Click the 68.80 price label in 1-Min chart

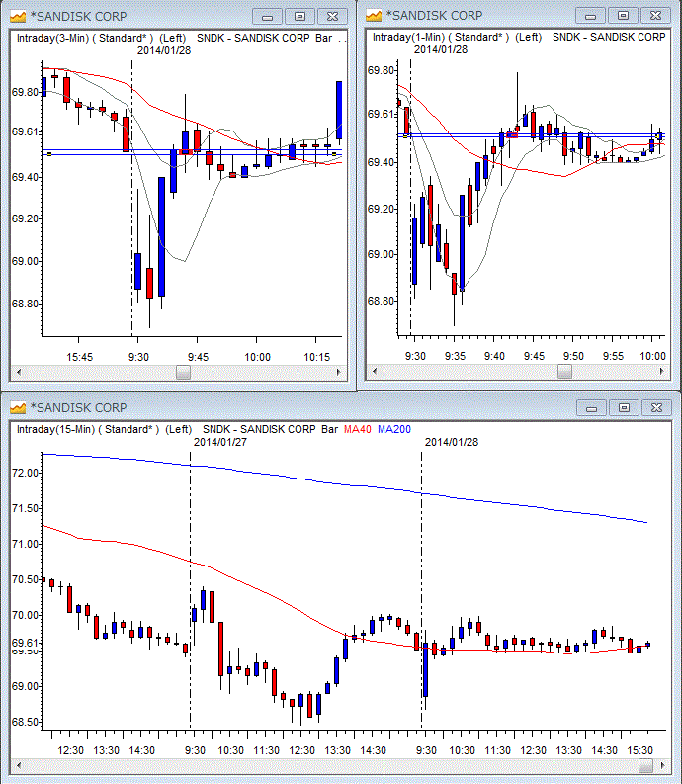381,301
